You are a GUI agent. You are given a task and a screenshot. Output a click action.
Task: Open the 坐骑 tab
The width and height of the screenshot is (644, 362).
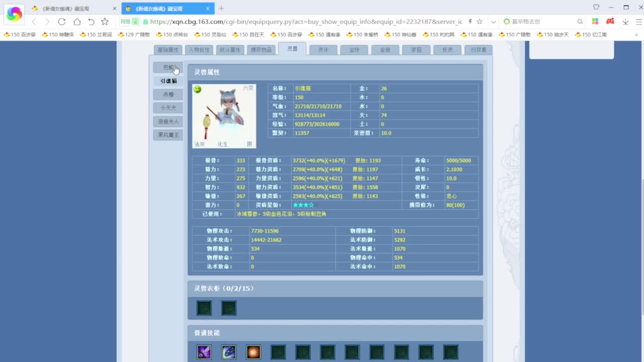click(385, 50)
